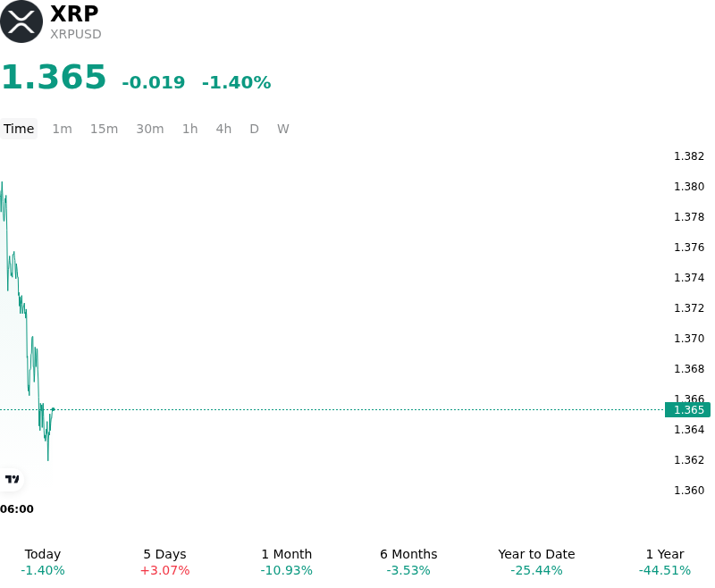The height and width of the screenshot is (588, 715).
Task: Click the XRP coin logo icon
Action: [x=21, y=21]
